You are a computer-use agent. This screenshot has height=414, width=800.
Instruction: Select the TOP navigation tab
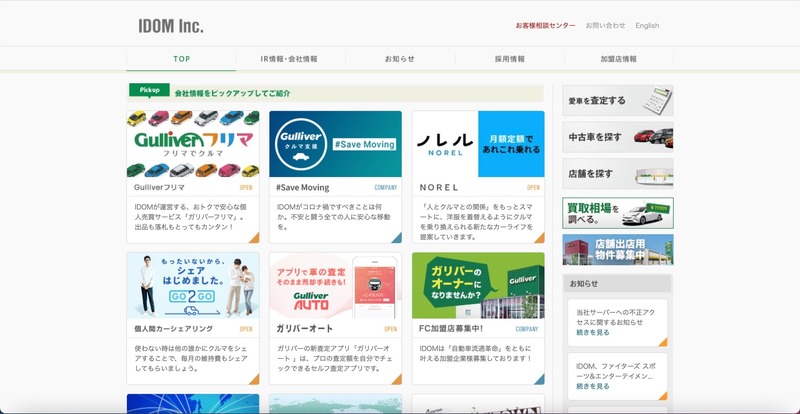coord(181,59)
